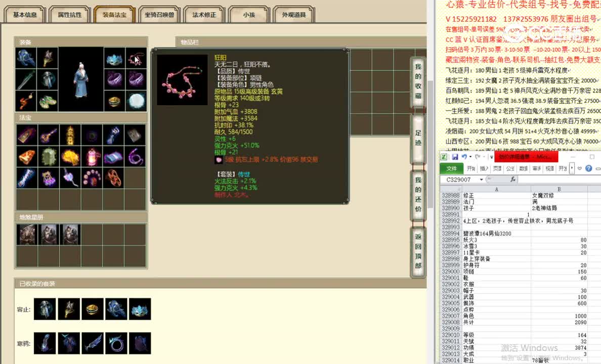The width and height of the screenshot is (601, 364).
Task: Click the Undo icon in Excel
Action: [464, 157]
